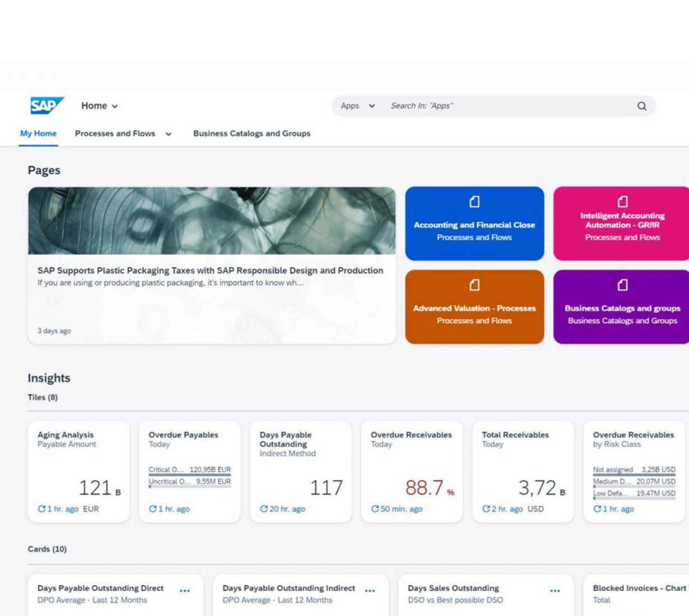Screen dimensions: 689x616
Task: Open the Overdue Payables Today tile
Action: (189, 472)
